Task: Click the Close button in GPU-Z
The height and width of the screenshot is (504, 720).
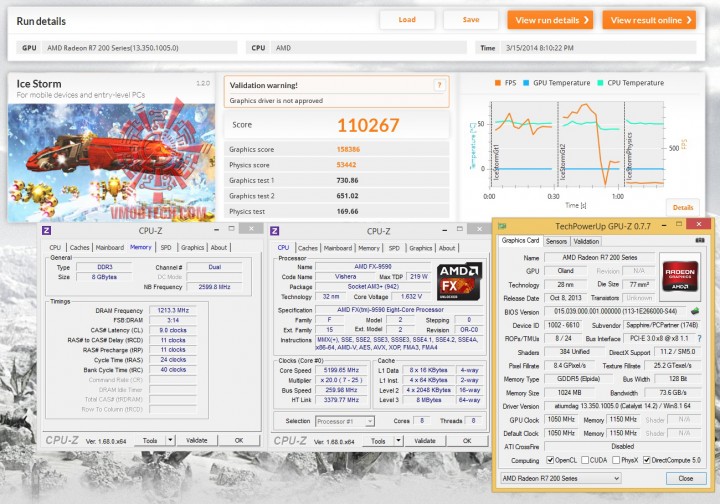Action: 686,478
